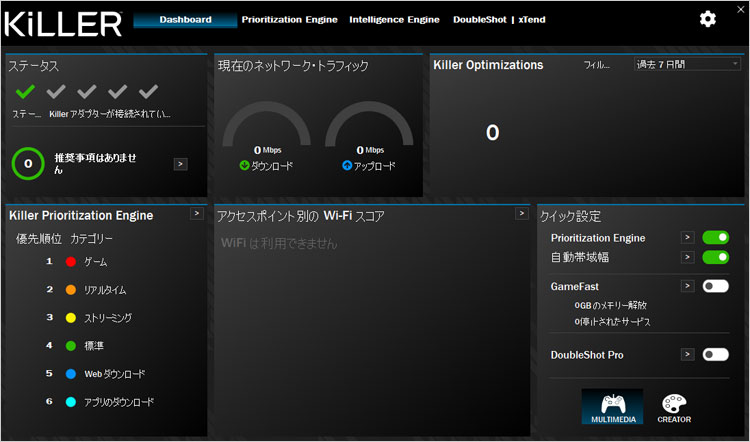Select the ゲーム category label

click(96, 262)
